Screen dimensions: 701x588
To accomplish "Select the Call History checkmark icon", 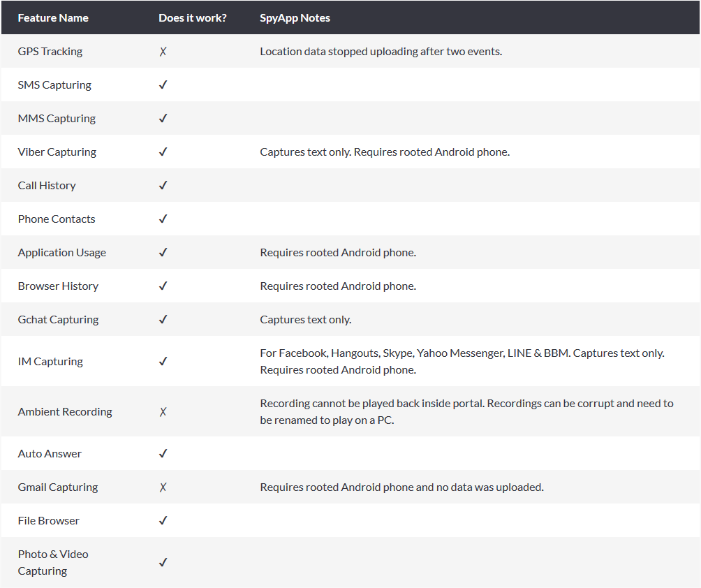I will click(163, 186).
